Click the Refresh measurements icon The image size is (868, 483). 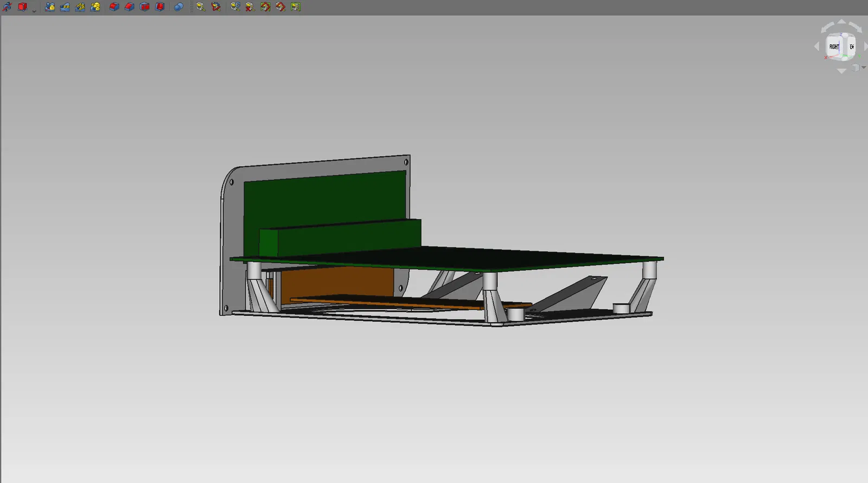coord(235,7)
